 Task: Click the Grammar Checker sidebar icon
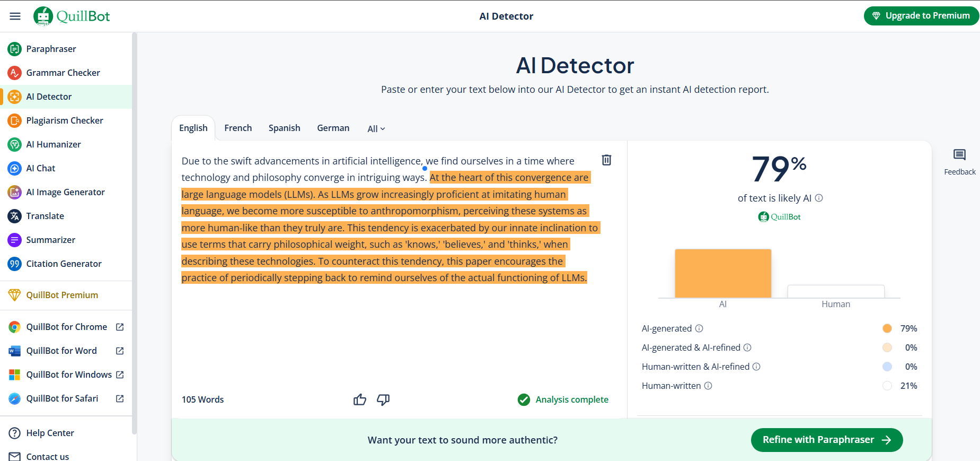pos(14,73)
